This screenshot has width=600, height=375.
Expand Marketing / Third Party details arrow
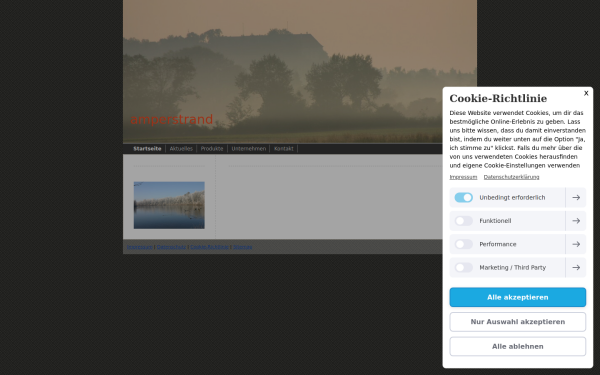coord(576,267)
